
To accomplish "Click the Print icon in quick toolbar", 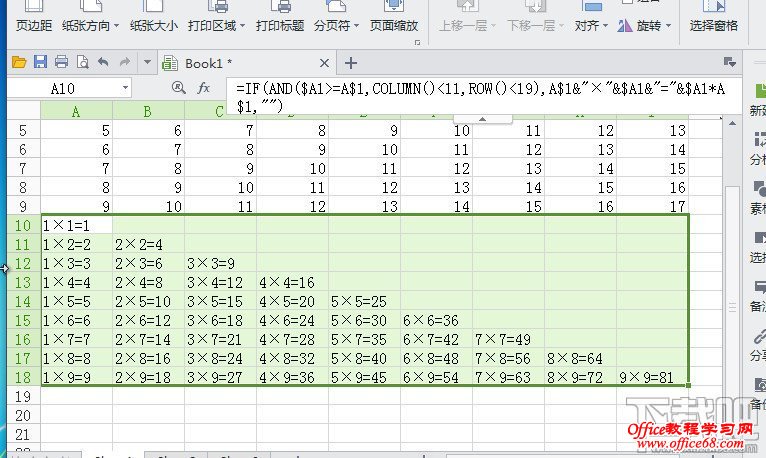I will (61, 62).
